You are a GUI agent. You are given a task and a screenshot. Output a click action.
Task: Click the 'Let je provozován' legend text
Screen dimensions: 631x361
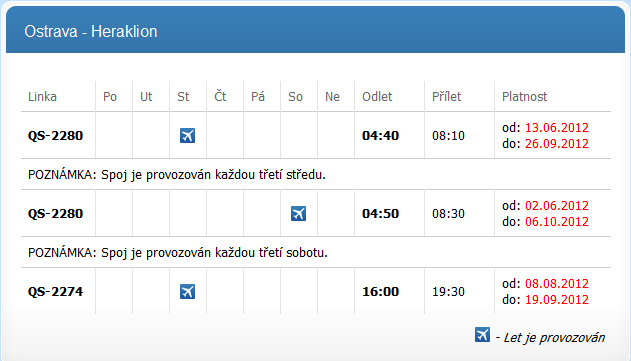coord(554,338)
